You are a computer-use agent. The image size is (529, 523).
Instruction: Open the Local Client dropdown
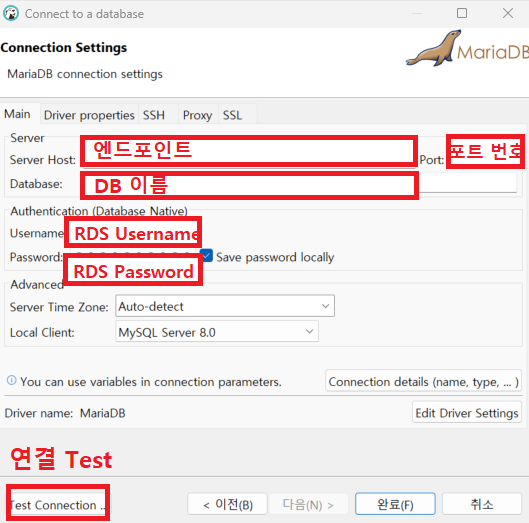click(217, 332)
